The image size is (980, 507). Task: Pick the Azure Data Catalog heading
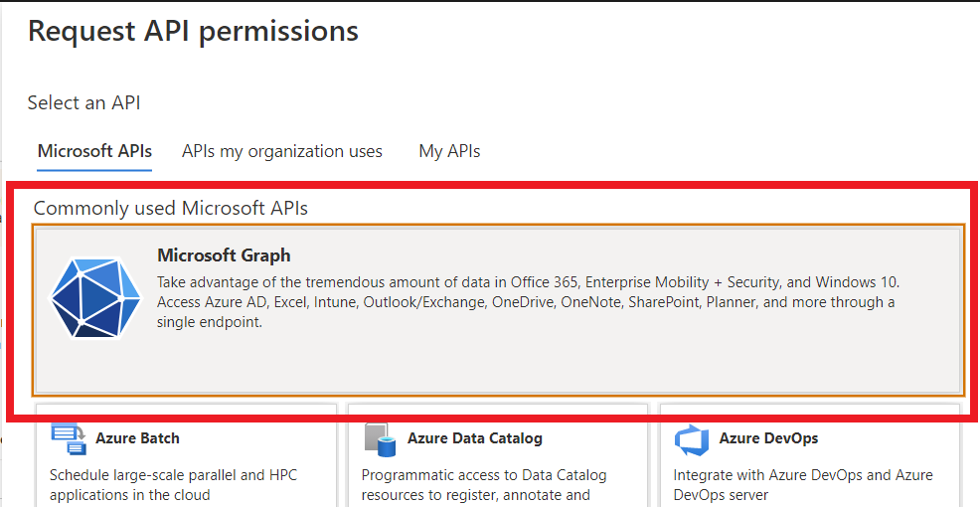[474, 437]
